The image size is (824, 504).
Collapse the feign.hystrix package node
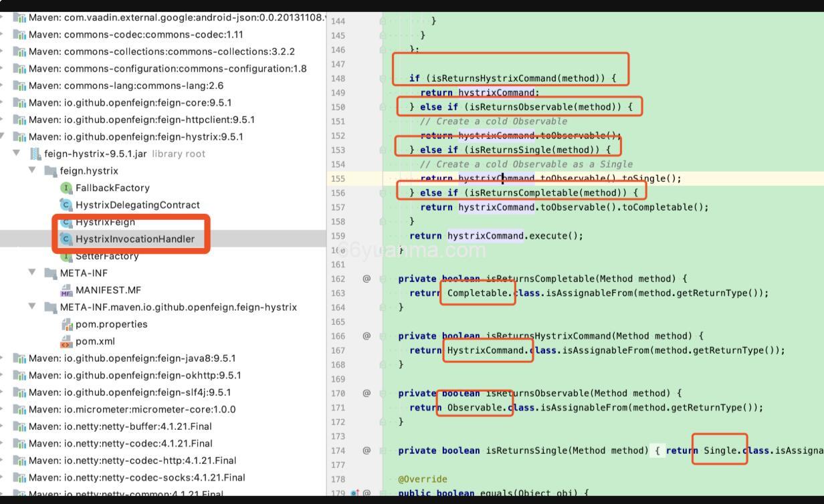point(32,170)
